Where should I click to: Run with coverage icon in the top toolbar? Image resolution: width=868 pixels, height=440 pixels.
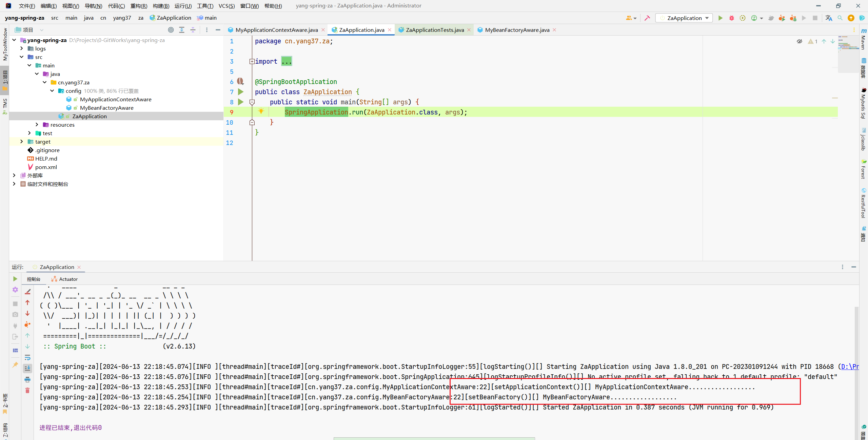[743, 18]
